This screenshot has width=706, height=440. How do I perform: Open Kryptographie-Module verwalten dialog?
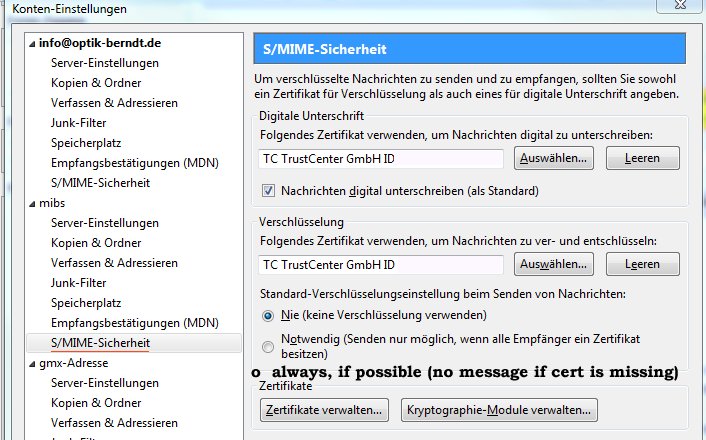[499, 410]
